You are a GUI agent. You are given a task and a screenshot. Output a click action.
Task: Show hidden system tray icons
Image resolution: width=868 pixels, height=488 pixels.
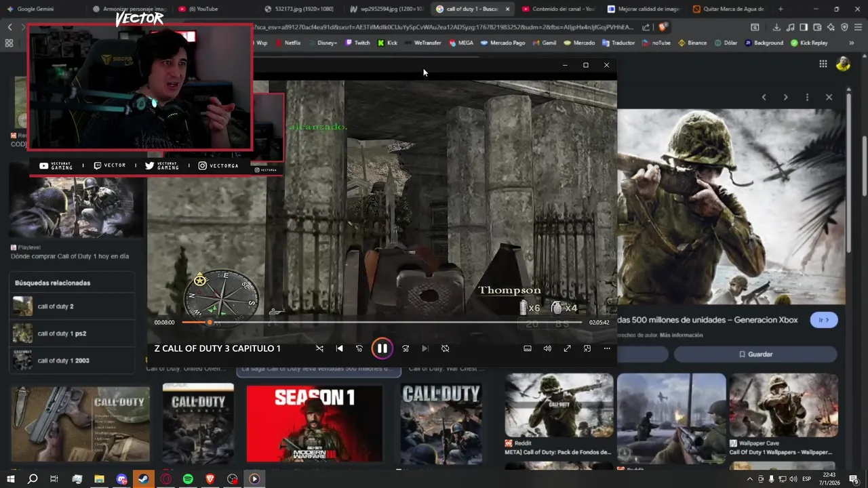(x=750, y=479)
